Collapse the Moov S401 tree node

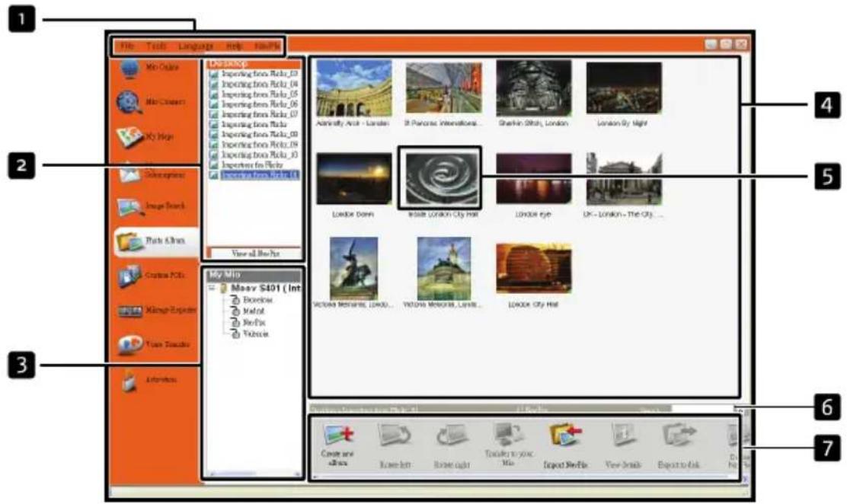coord(213,289)
